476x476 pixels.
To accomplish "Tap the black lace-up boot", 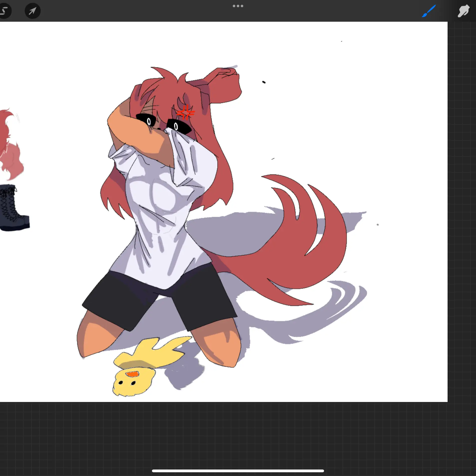I will pyautogui.click(x=12, y=210).
